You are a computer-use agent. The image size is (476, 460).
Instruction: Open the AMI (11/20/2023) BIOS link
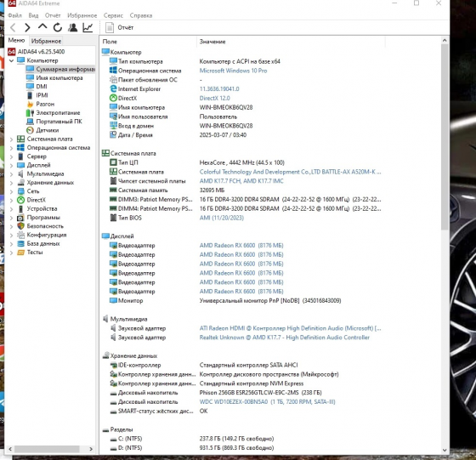click(221, 218)
